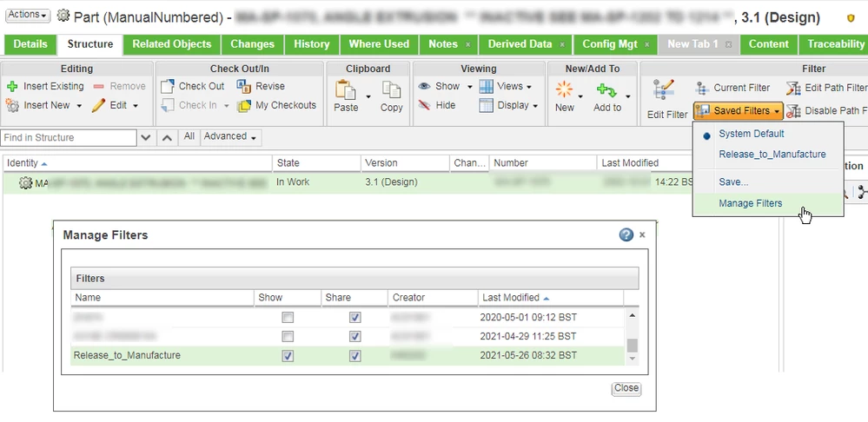The height and width of the screenshot is (422, 868).
Task: Click the Insert New gear icon
Action: [12, 105]
